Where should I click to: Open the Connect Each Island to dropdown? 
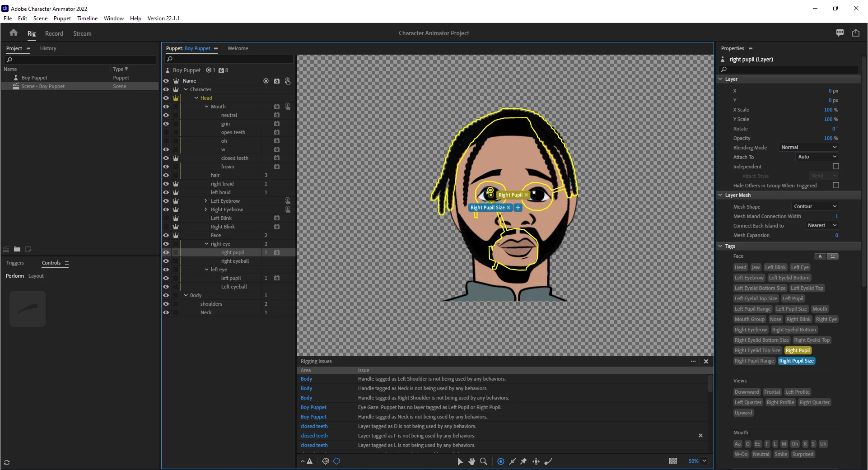point(822,225)
